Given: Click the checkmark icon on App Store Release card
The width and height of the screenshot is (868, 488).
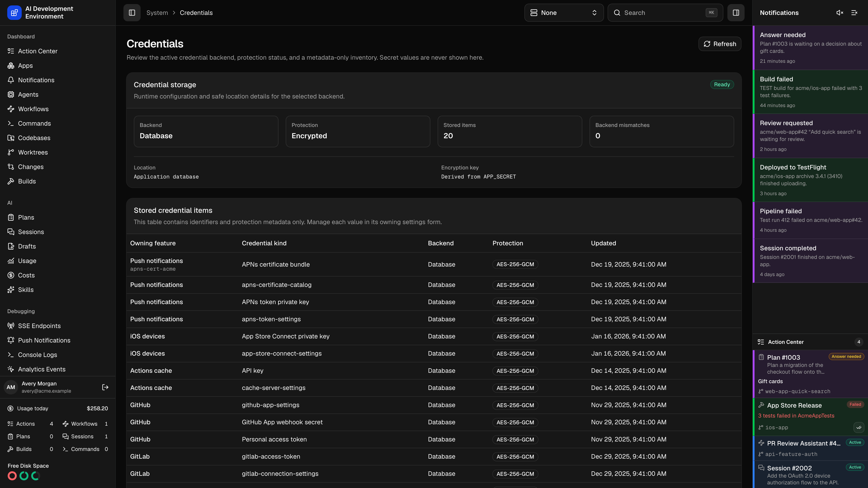Looking at the screenshot, I should [859, 427].
